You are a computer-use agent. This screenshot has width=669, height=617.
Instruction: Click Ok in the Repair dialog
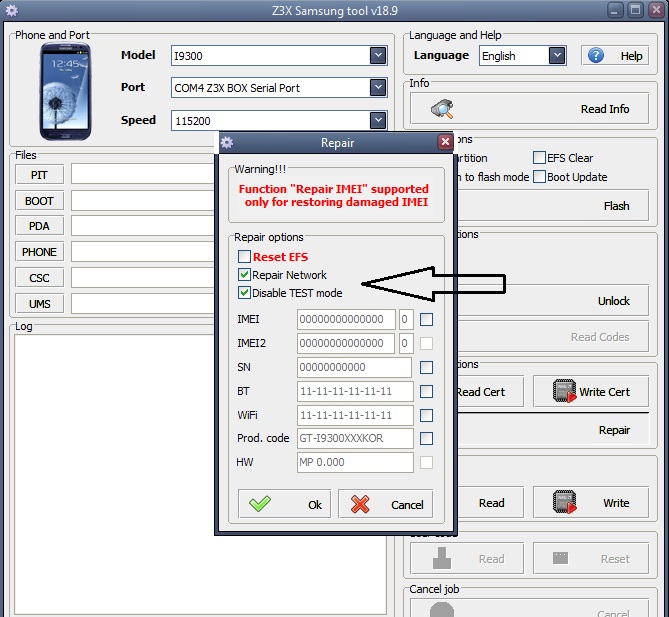pos(285,504)
